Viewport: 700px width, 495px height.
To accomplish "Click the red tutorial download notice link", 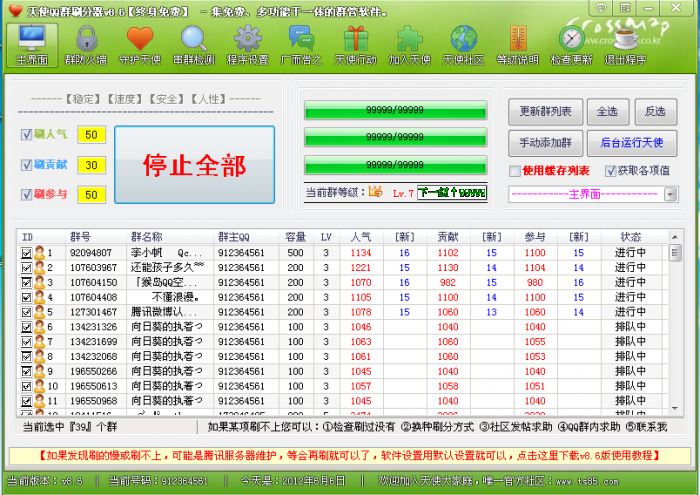I will [349, 456].
